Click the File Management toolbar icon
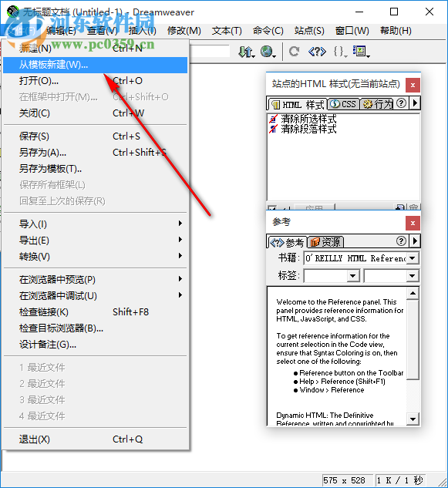 click(x=247, y=52)
